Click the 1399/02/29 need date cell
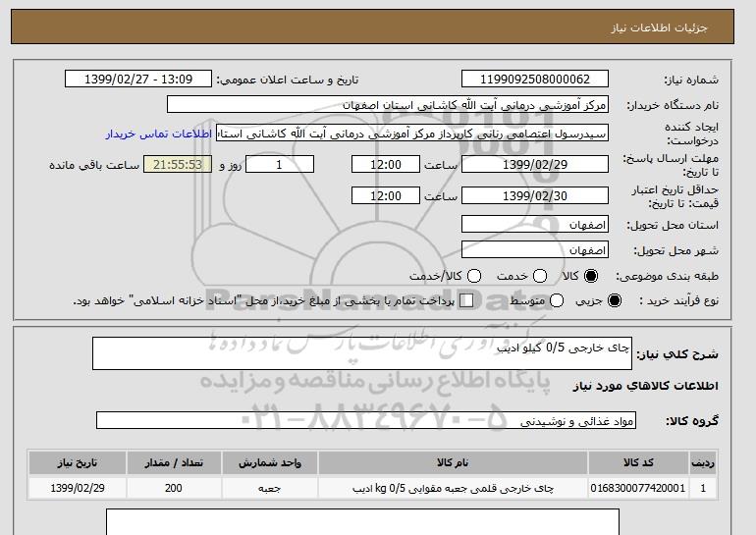Viewport: 756px width, 535px height. [78, 488]
